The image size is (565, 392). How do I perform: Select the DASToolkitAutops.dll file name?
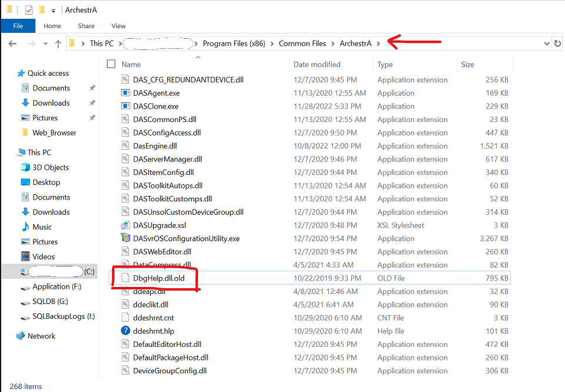point(167,186)
